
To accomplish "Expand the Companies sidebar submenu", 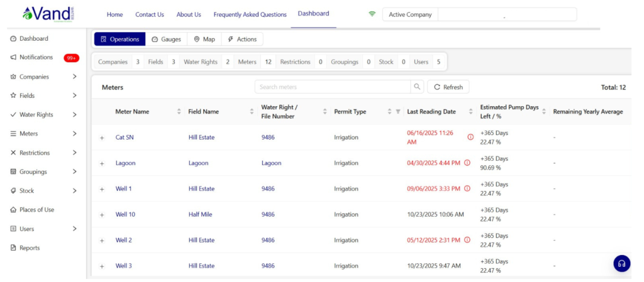I will [x=74, y=77].
